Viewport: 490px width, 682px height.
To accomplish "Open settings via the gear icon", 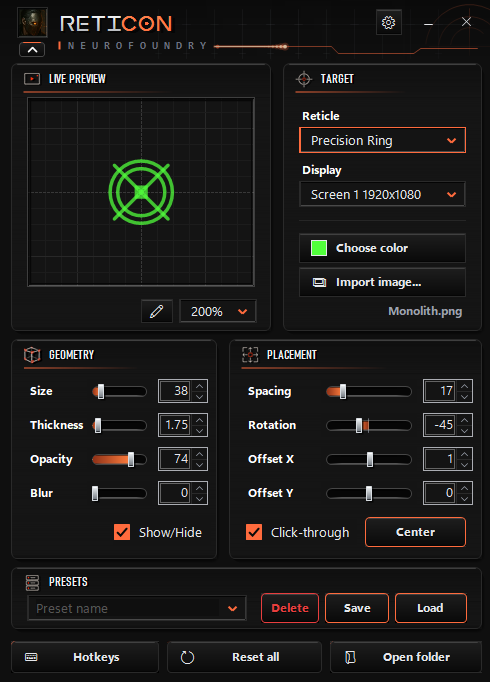I will click(388, 22).
